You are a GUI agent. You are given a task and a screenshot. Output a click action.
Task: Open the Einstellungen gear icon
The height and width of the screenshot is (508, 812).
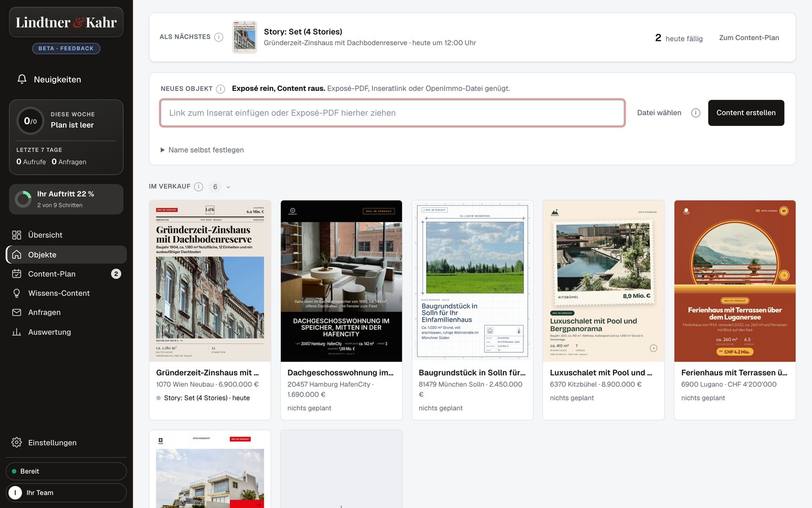click(17, 442)
